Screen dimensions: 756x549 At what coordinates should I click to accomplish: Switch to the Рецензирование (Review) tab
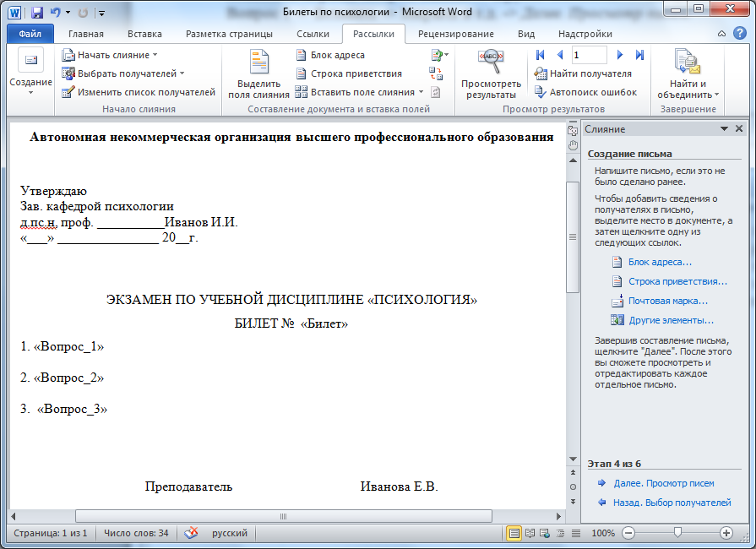(x=455, y=34)
